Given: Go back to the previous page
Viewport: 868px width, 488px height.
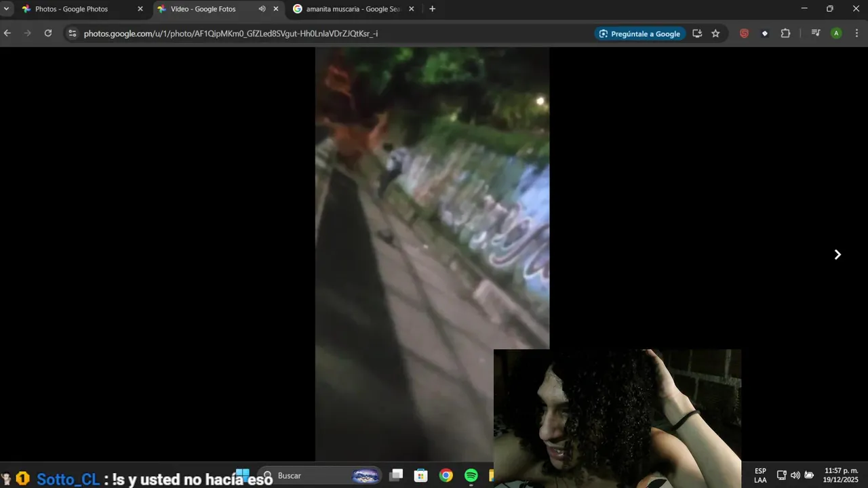Looking at the screenshot, I should coord(7,33).
